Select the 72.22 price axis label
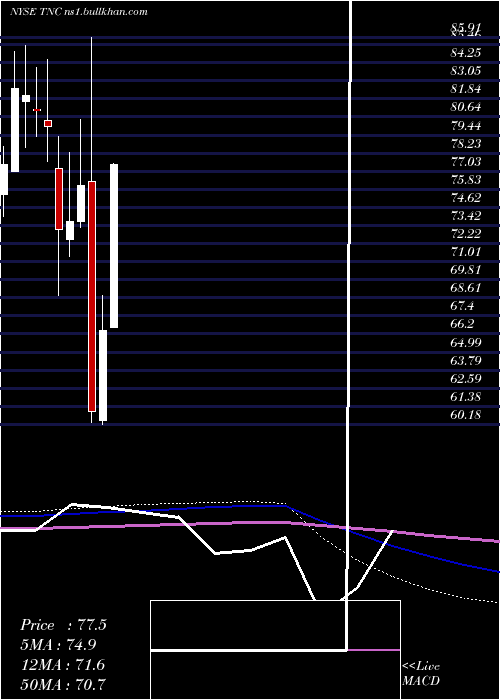This screenshot has height=700, width=500. coord(466,234)
